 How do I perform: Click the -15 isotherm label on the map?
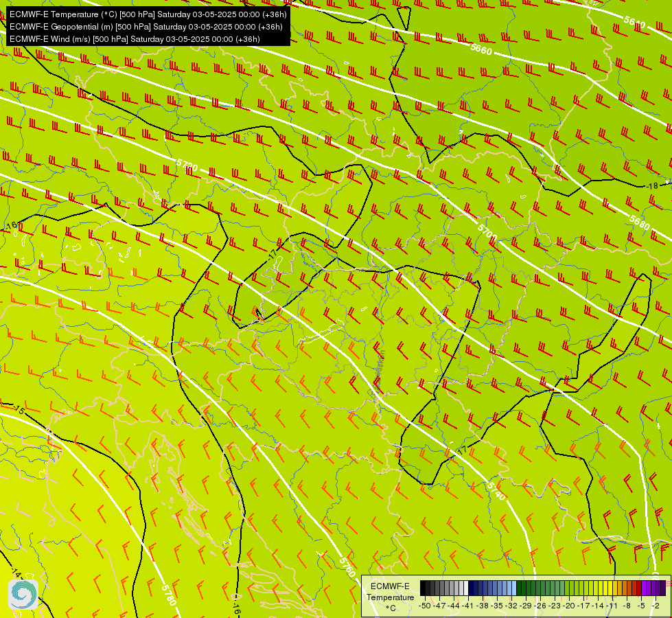coord(19,409)
